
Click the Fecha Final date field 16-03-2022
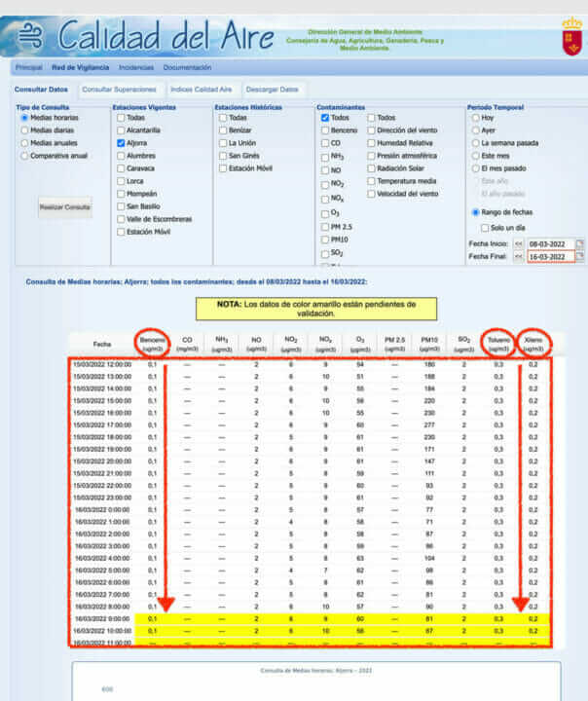[x=550, y=257]
